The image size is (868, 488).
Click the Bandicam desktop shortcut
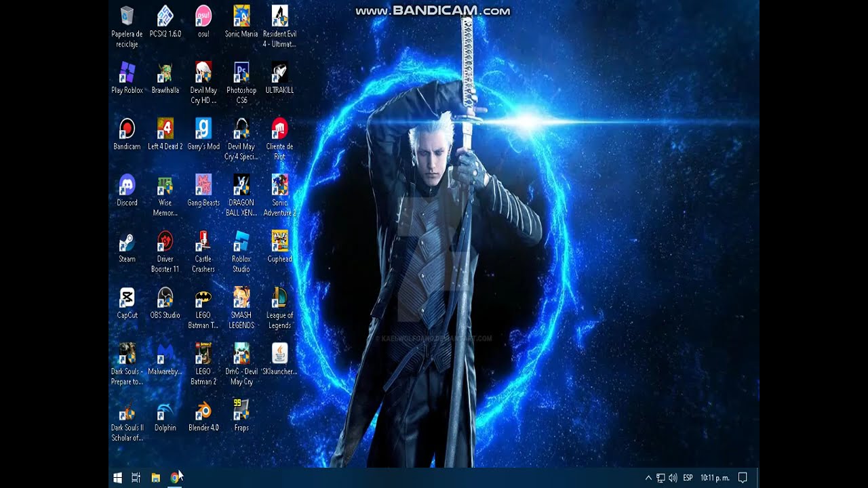[127, 134]
